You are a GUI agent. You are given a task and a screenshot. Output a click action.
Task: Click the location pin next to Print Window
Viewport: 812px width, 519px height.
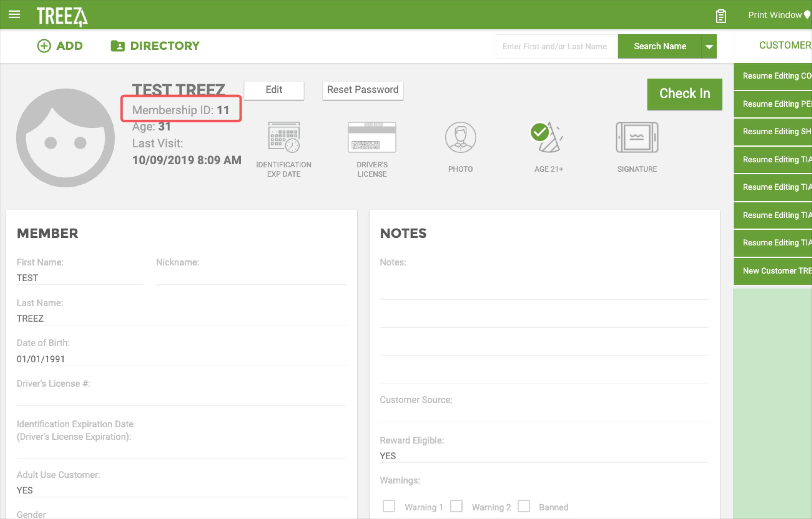tap(807, 14)
